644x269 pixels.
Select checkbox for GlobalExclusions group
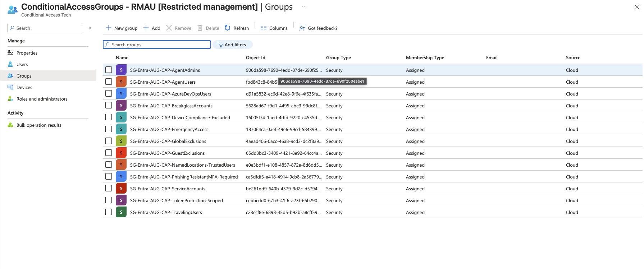click(x=109, y=141)
